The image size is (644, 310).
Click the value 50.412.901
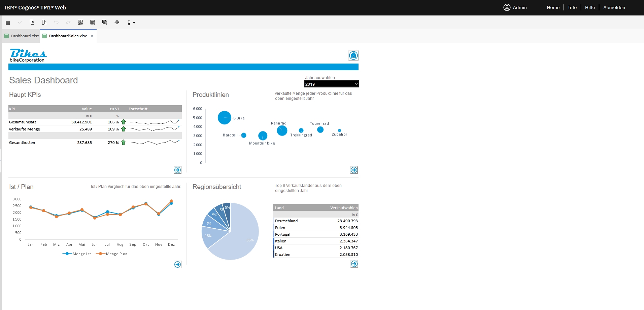point(81,122)
